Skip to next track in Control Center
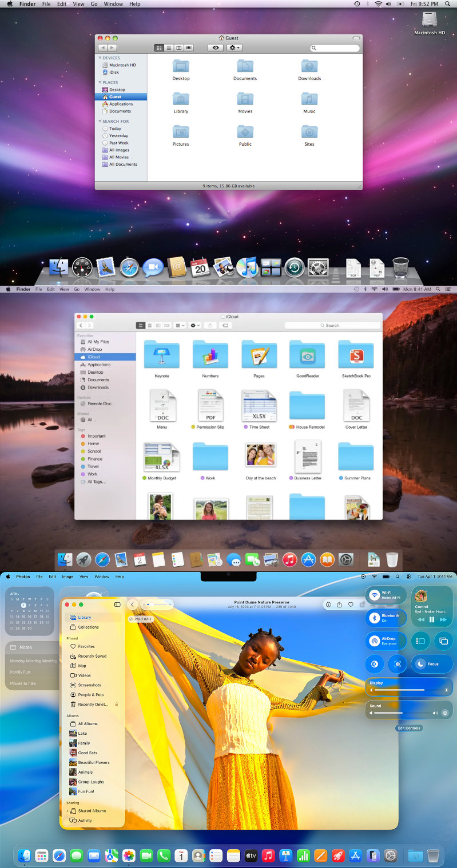The width and height of the screenshot is (457, 868). [x=443, y=619]
